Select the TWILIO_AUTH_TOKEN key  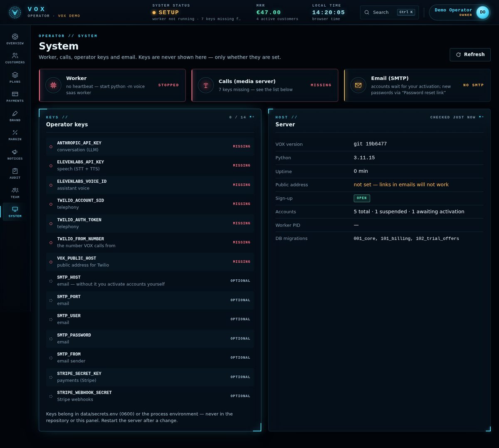(150, 223)
